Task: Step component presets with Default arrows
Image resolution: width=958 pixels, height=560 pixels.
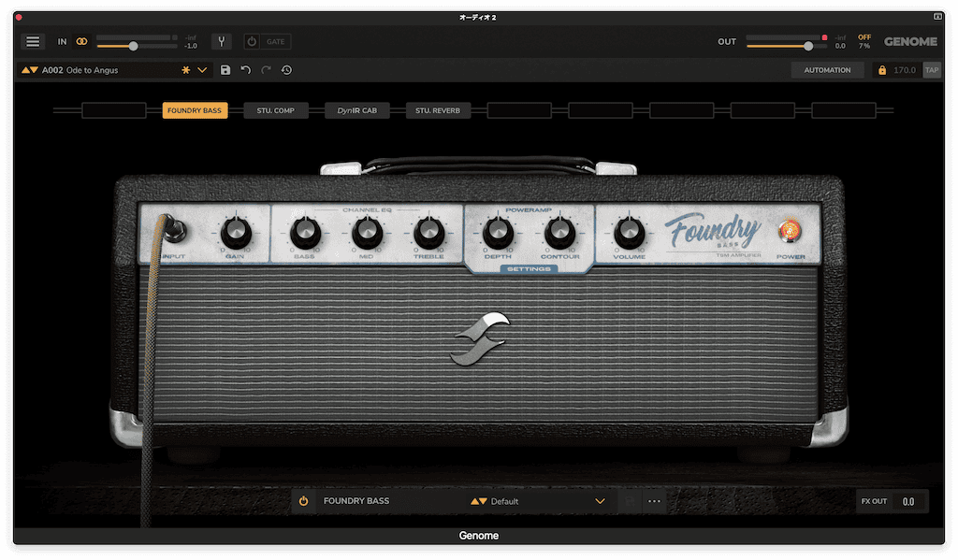Action: click(478, 501)
